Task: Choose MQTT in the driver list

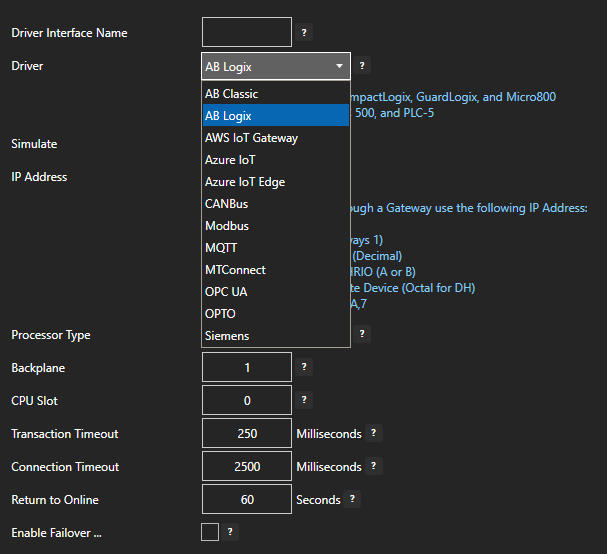Action: pyautogui.click(x=221, y=248)
